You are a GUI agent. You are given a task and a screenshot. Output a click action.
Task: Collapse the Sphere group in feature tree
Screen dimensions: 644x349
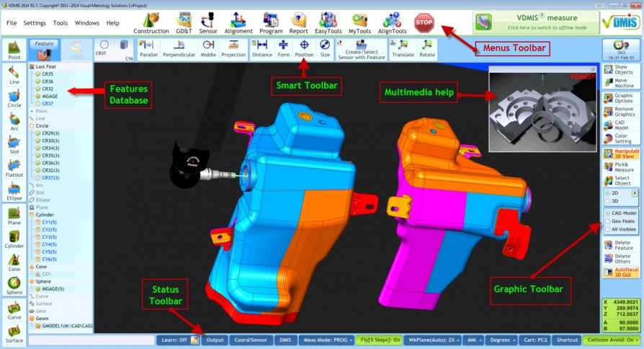pyautogui.click(x=32, y=282)
